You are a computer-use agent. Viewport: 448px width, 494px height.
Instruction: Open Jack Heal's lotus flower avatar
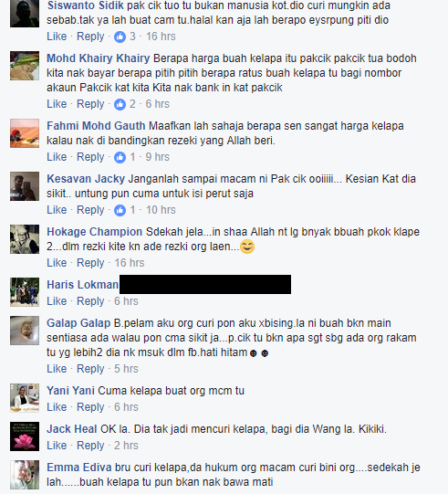click(x=25, y=436)
